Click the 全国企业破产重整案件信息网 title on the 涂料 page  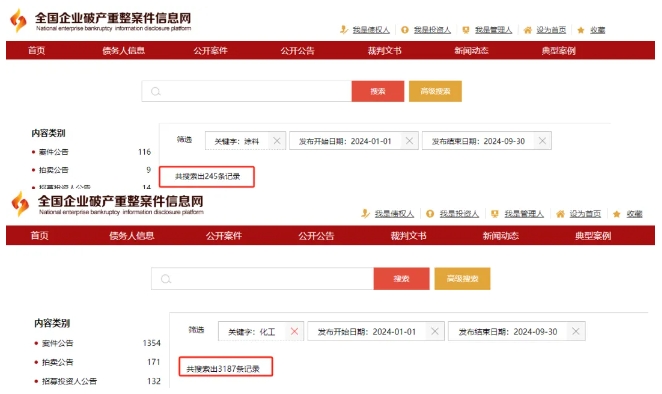point(113,18)
